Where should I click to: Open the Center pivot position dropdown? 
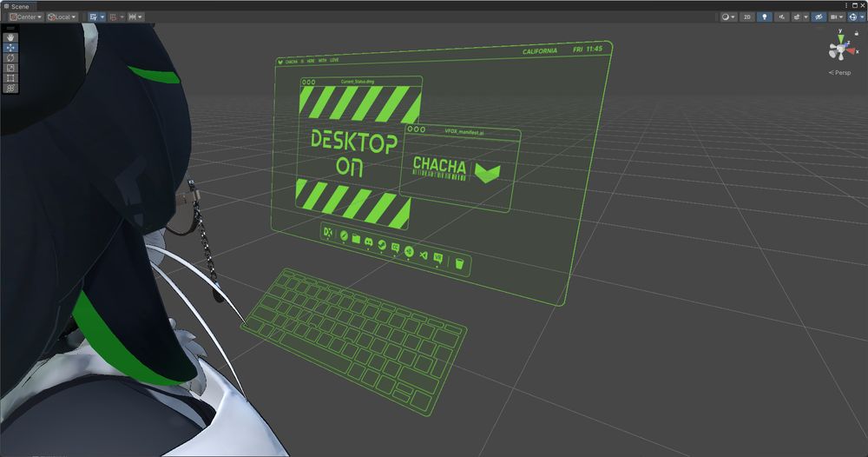tap(26, 17)
